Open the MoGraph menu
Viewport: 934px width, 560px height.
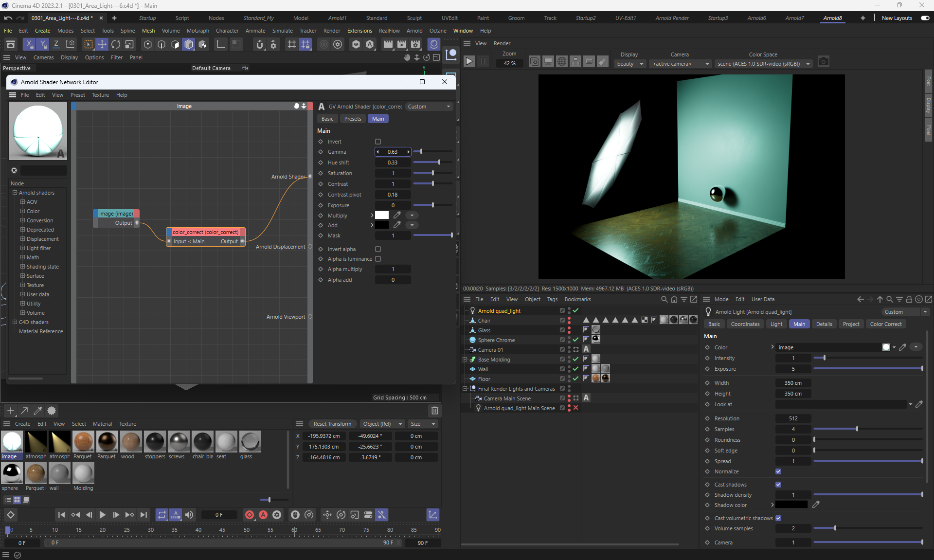[x=198, y=31]
